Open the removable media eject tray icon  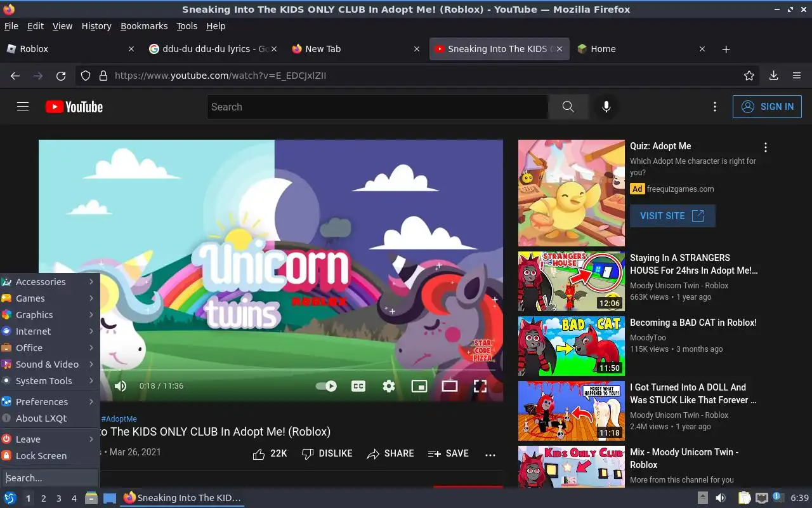[x=703, y=498]
